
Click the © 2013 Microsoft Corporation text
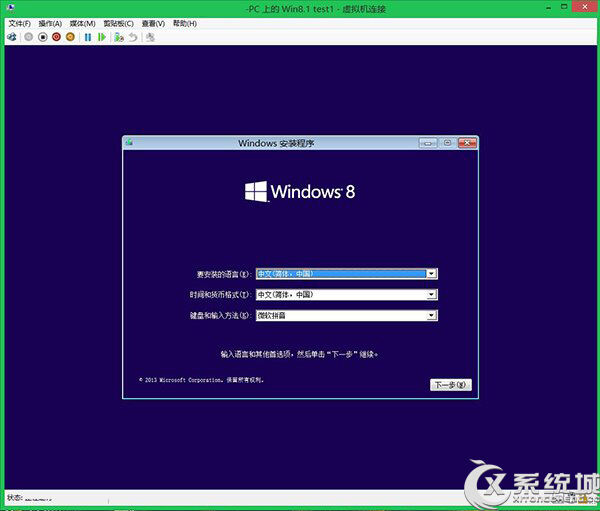point(201,380)
